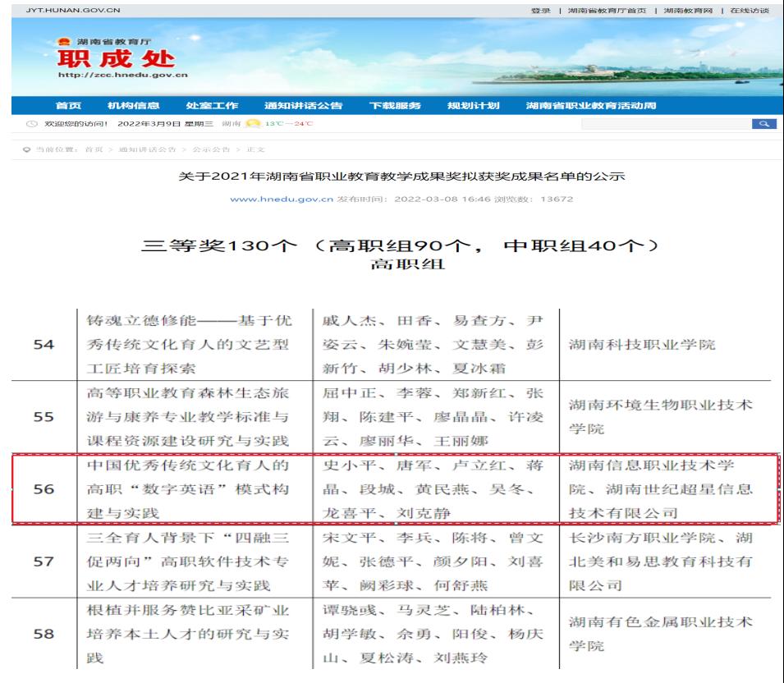
Task: Click the 职成处 site title logo
Action: [x=115, y=59]
